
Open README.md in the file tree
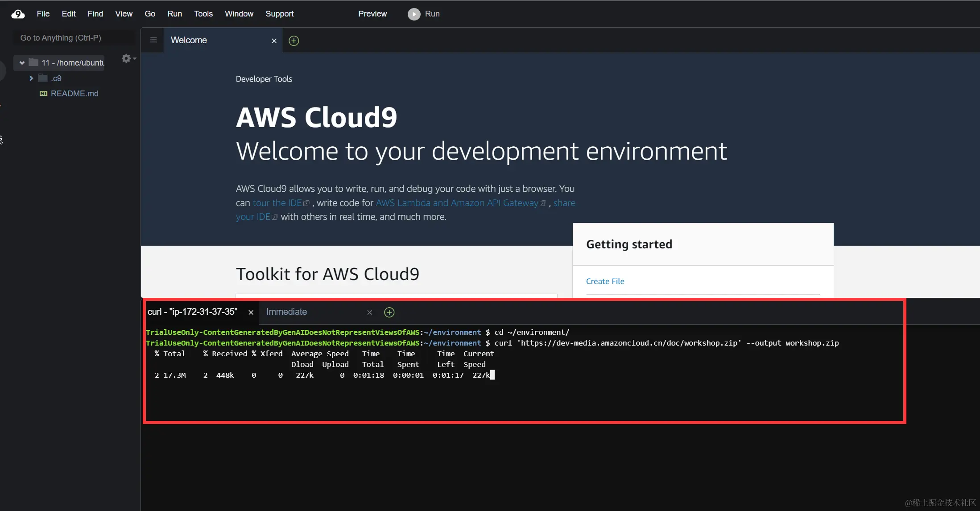[74, 94]
